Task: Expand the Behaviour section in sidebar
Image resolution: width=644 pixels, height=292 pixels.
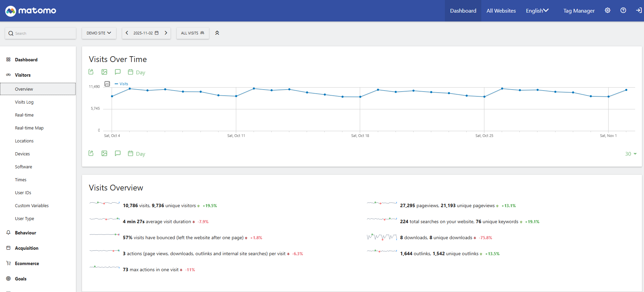Action: pyautogui.click(x=26, y=233)
